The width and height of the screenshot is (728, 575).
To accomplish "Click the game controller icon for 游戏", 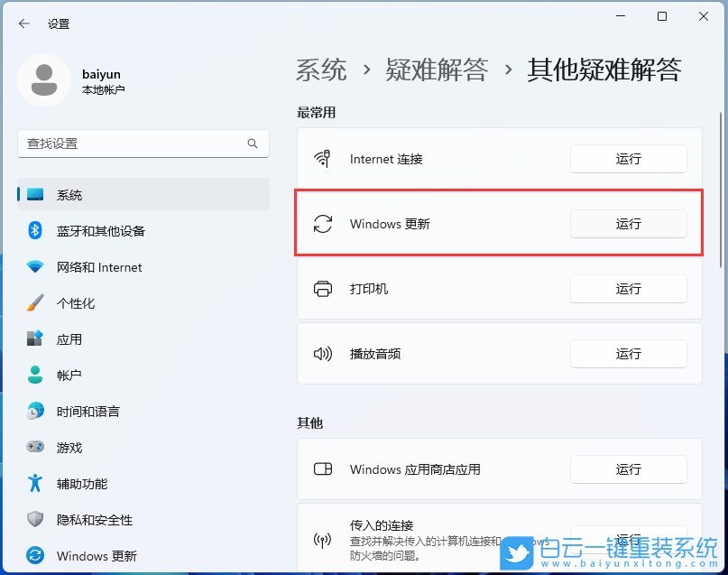I will click(x=34, y=448).
